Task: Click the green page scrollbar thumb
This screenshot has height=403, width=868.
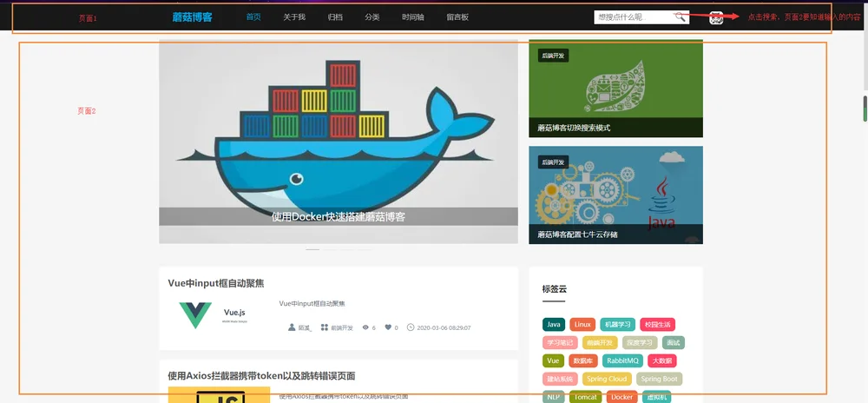Action: (865, 109)
